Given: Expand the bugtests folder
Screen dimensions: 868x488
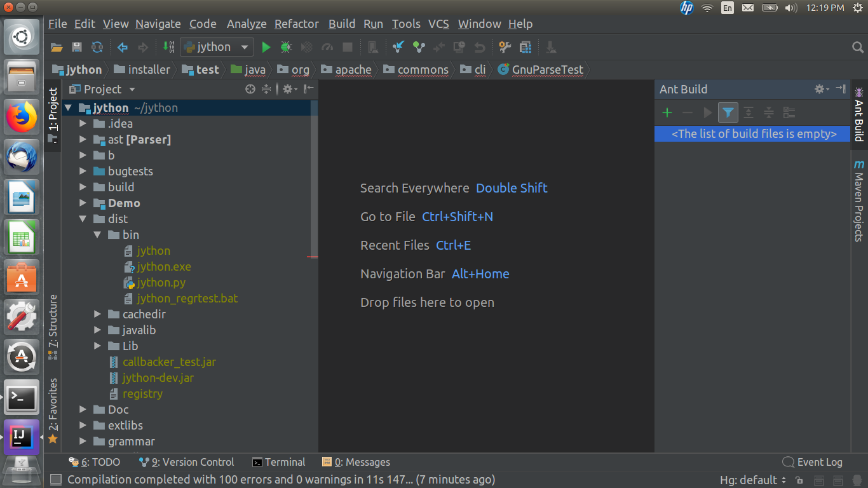Looking at the screenshot, I should pyautogui.click(x=83, y=172).
